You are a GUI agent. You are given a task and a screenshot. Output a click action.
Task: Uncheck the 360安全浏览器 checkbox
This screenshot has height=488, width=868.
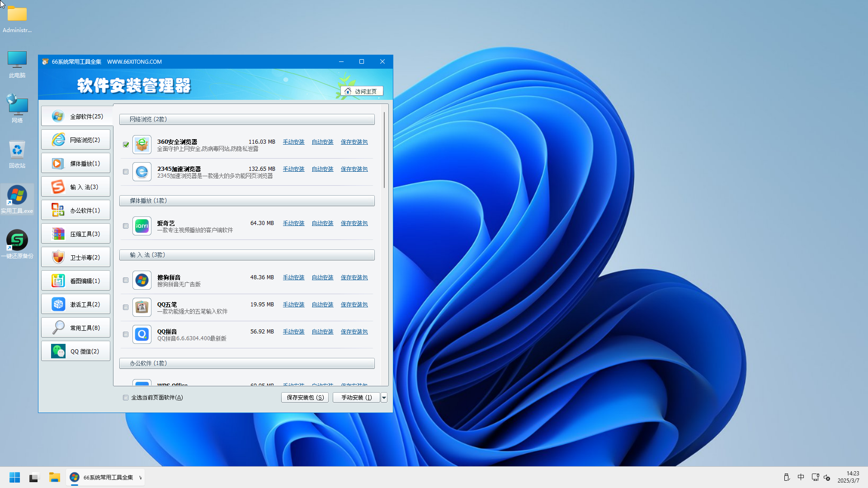(126, 145)
